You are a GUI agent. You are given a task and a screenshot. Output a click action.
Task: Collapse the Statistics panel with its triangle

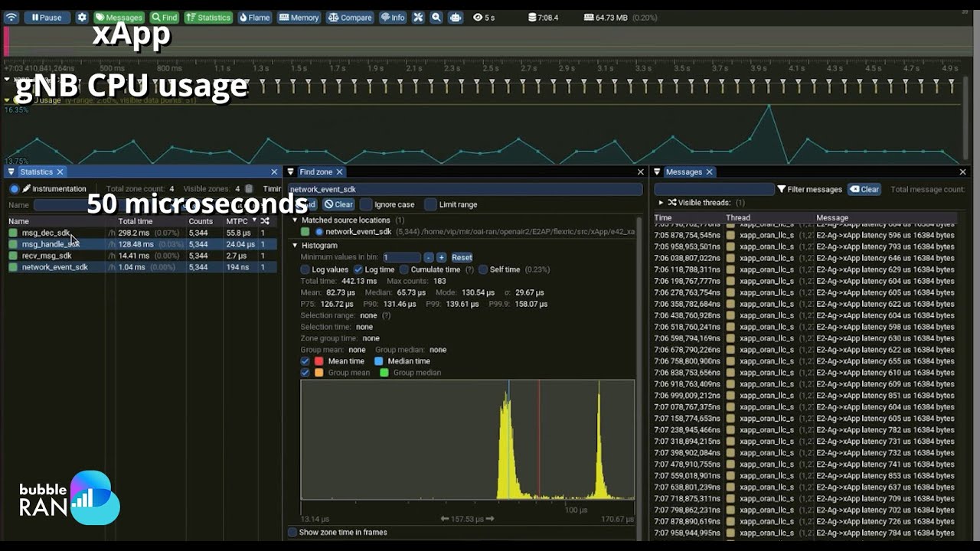pyautogui.click(x=11, y=172)
